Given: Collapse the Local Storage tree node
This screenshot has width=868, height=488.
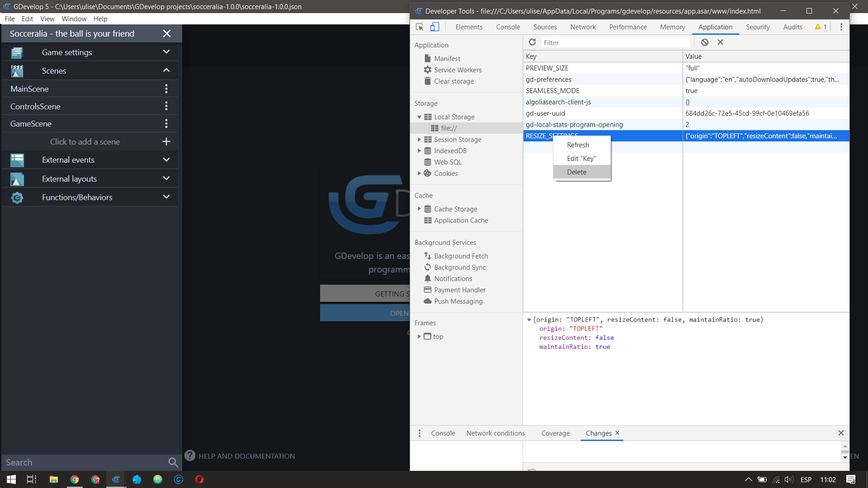Looking at the screenshot, I should click(419, 117).
